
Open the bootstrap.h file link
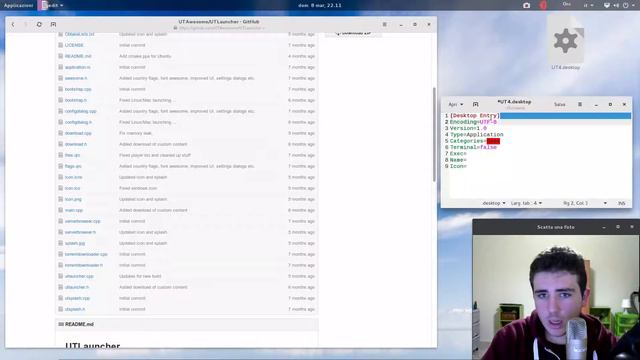(76, 100)
